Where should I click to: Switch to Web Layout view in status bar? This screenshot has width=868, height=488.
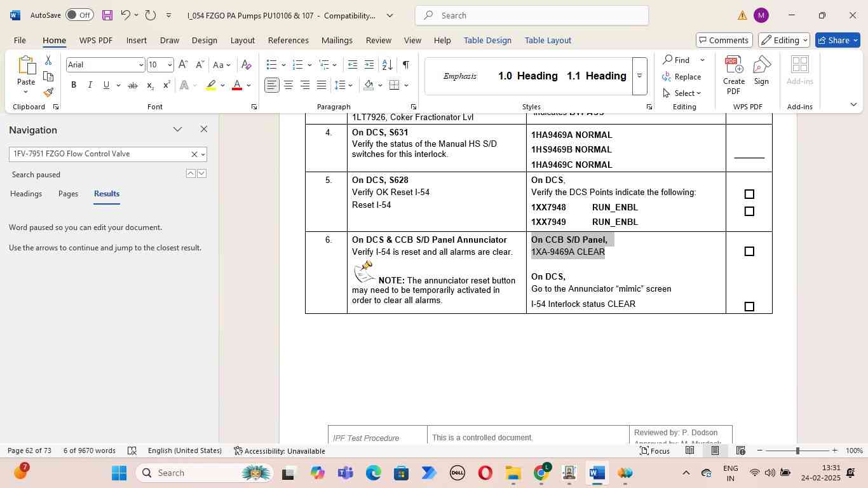tap(740, 451)
